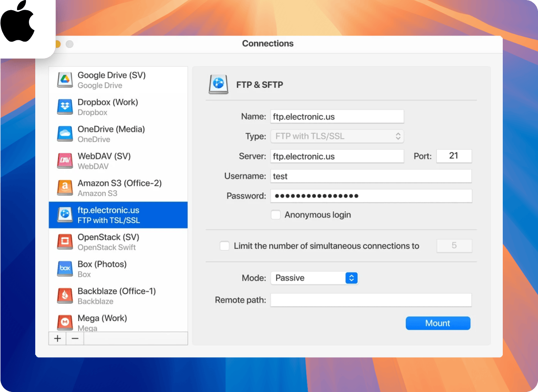Screen dimensions: 538x392
Task: Remove selected connection with minus button
Action: coord(75,338)
